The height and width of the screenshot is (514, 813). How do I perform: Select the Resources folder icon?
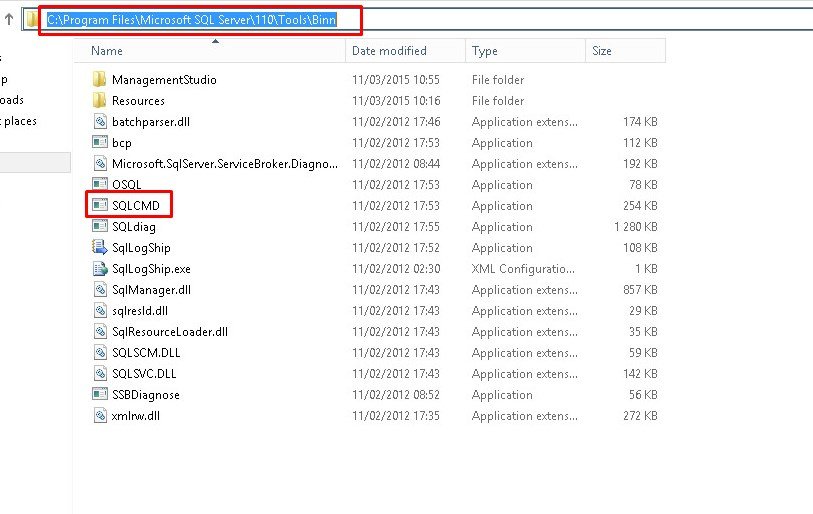(99, 101)
